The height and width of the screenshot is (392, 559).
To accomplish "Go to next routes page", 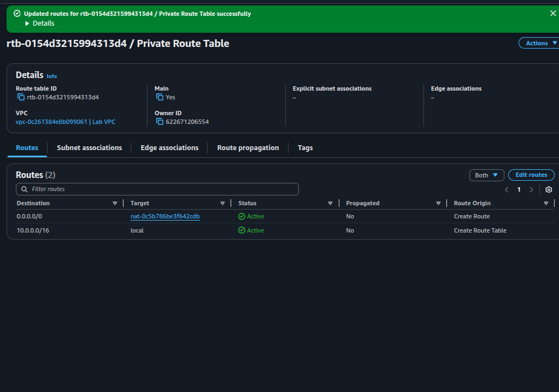I will pyautogui.click(x=531, y=189).
